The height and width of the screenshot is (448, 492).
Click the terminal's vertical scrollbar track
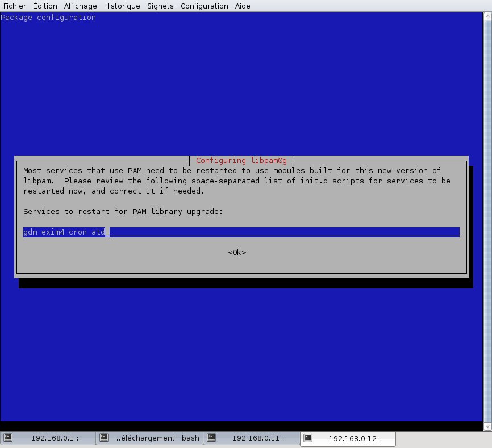[488, 227]
